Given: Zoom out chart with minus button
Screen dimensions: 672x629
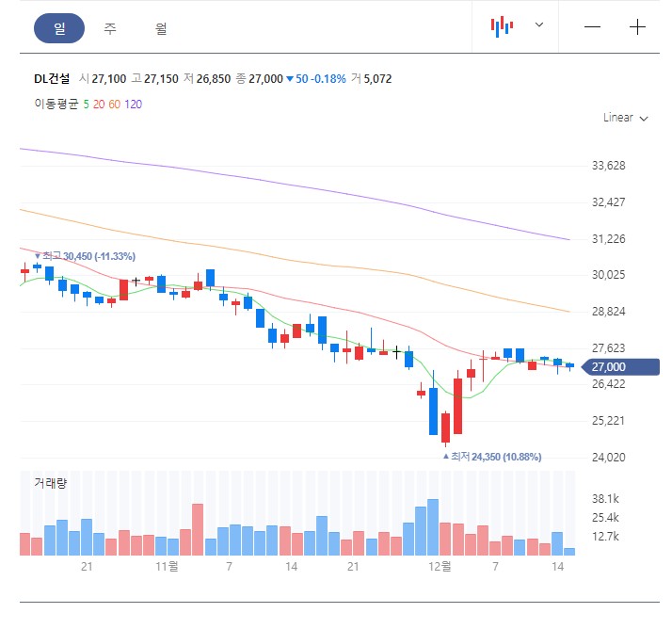Looking at the screenshot, I should coord(592,27).
